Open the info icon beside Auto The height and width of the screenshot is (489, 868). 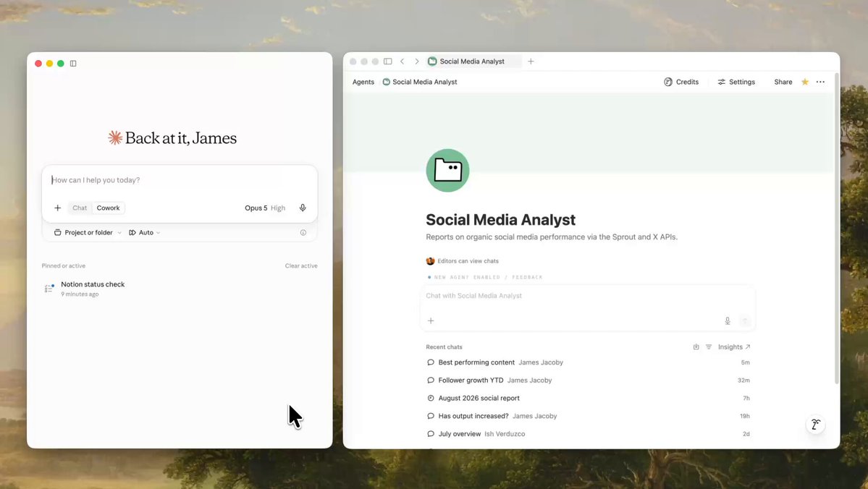point(303,233)
